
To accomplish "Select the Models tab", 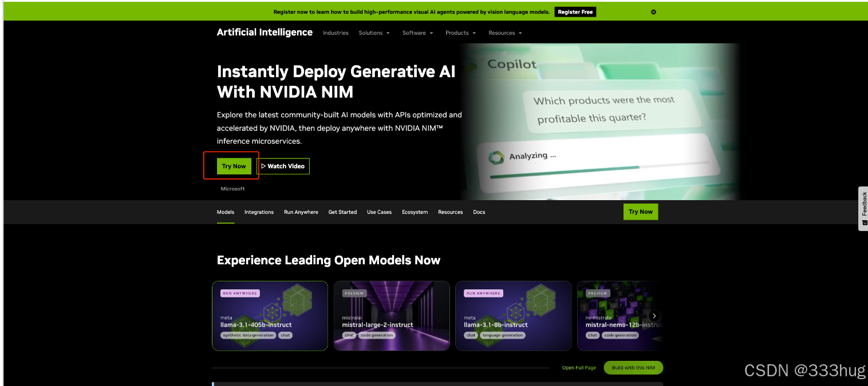I will coord(226,212).
